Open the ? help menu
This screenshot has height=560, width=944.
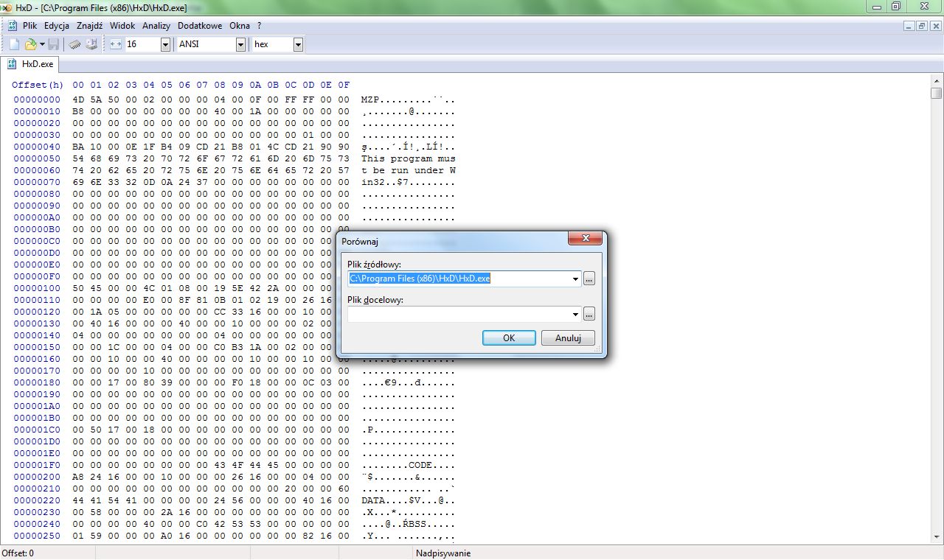click(x=260, y=25)
